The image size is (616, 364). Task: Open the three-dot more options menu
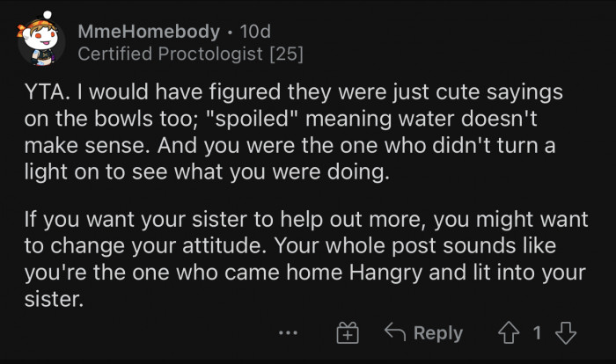pos(288,333)
